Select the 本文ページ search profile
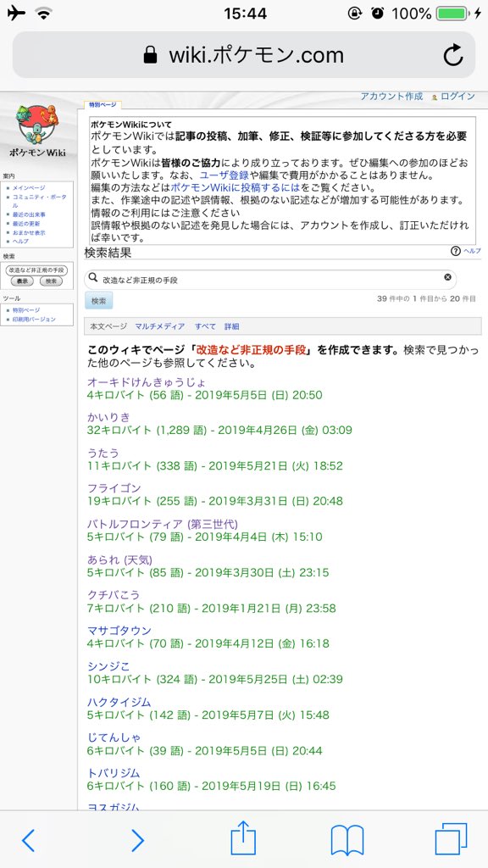 click(x=108, y=326)
